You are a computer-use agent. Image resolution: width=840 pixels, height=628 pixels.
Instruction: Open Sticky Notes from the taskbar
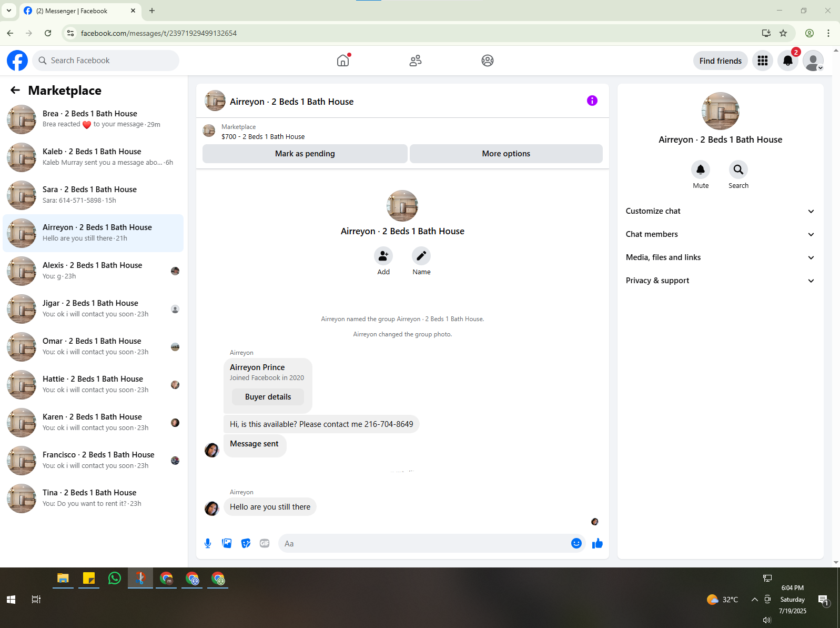pos(89,578)
